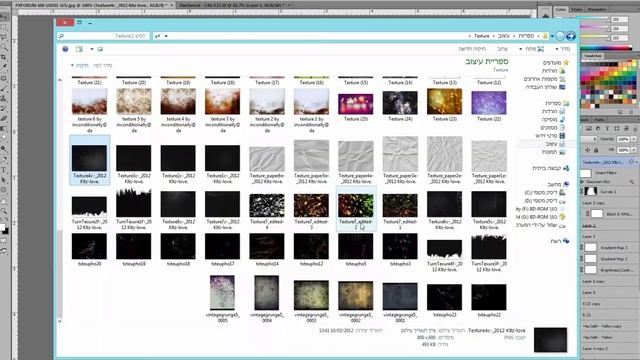The height and width of the screenshot is (360, 640).
Task: Click עיצוב in the breadcrumb path
Action: [504, 36]
